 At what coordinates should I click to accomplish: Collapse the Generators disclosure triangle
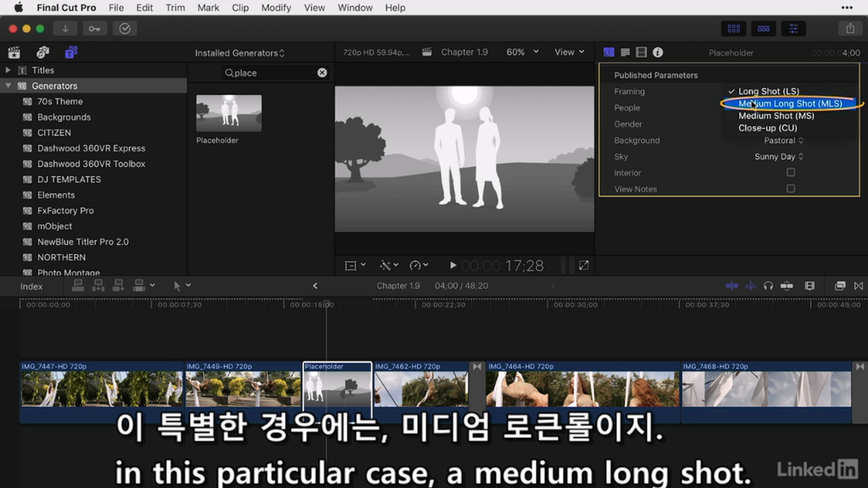click(8, 86)
